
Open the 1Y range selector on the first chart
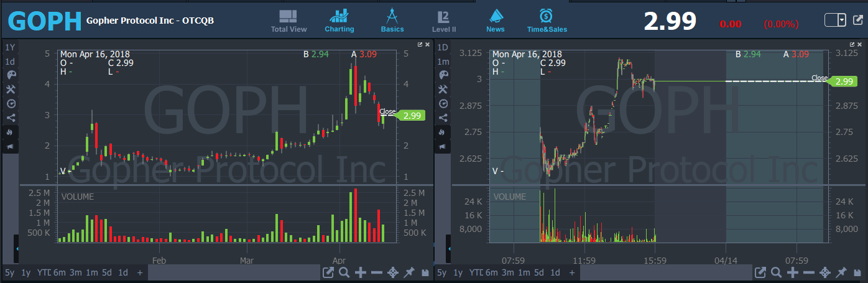pyautogui.click(x=10, y=47)
